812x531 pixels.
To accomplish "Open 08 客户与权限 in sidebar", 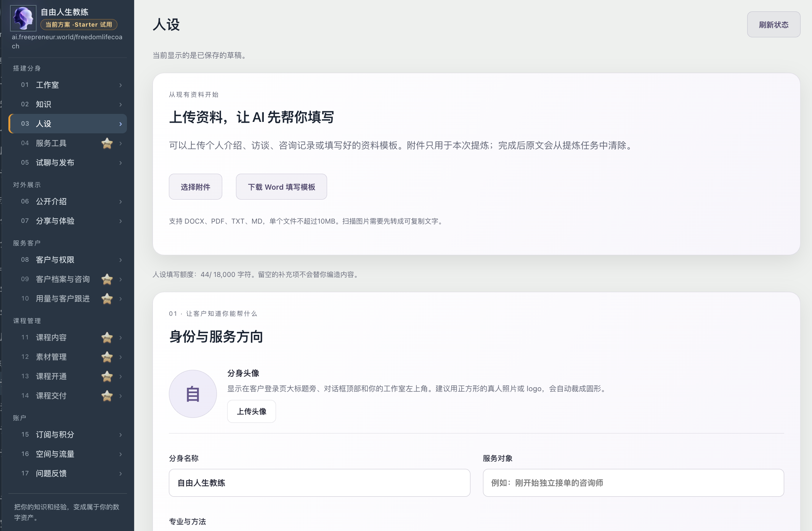I will coord(68,260).
